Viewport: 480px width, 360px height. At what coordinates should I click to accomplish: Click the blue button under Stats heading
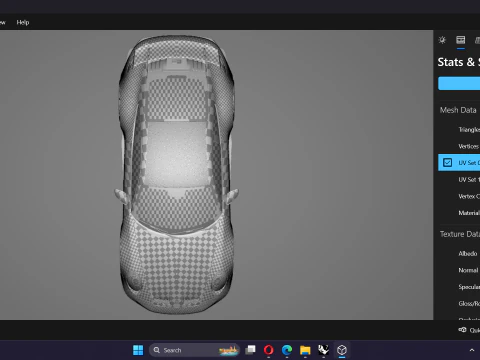459,83
